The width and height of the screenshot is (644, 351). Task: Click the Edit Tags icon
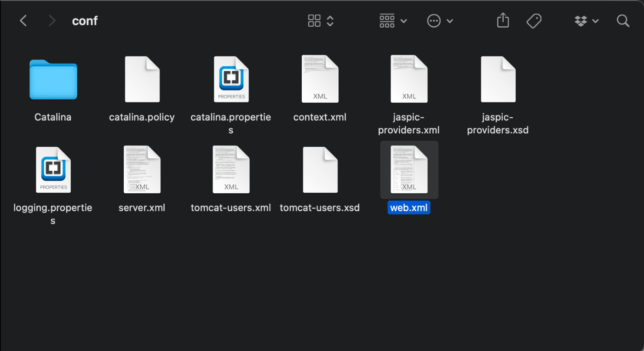click(534, 21)
